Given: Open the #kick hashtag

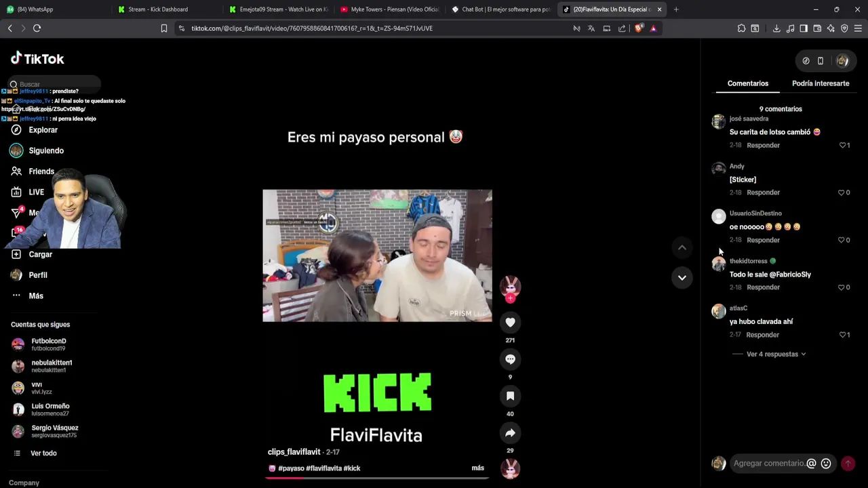Looking at the screenshot, I should pos(352,468).
